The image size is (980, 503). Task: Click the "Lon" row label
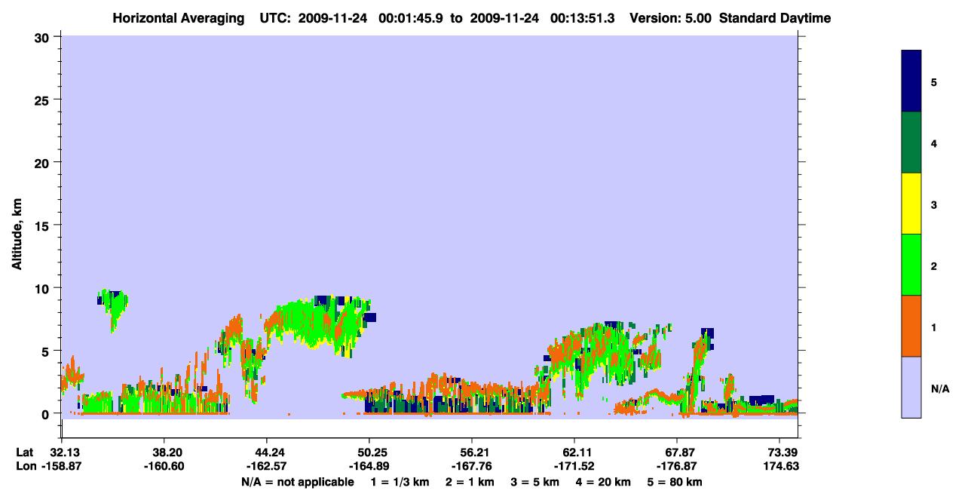point(26,466)
